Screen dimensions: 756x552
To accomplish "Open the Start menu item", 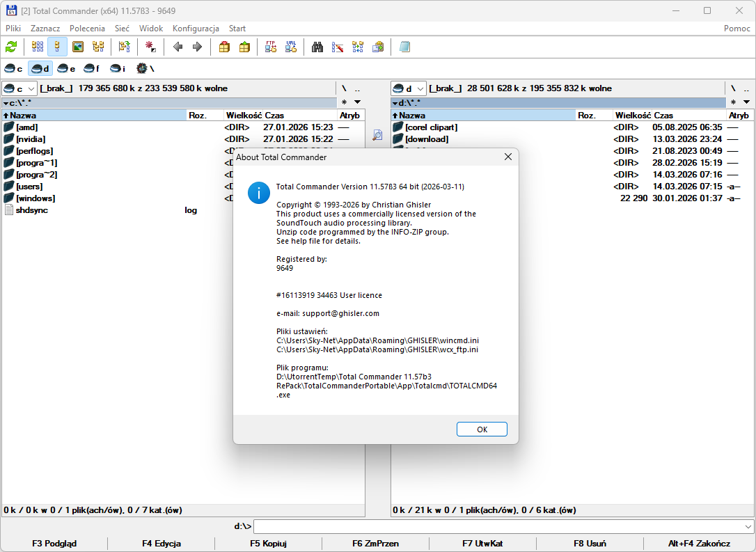I will [x=237, y=29].
